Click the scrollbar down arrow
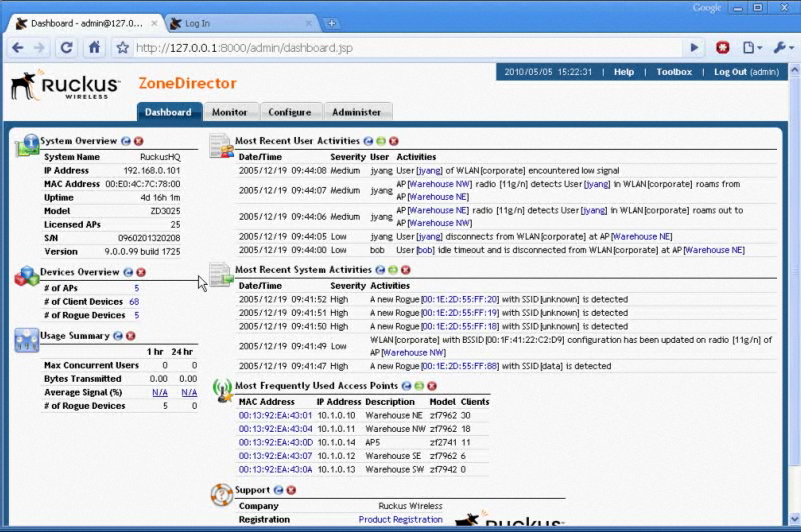 (794, 519)
